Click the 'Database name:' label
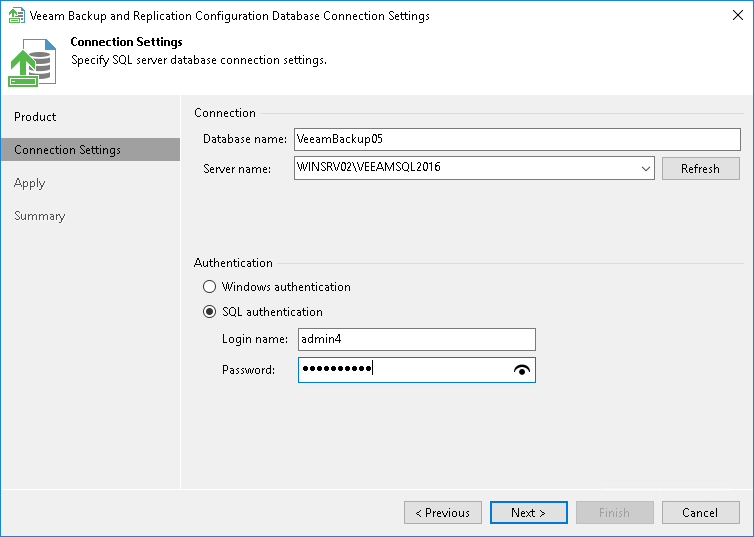 tap(245, 139)
